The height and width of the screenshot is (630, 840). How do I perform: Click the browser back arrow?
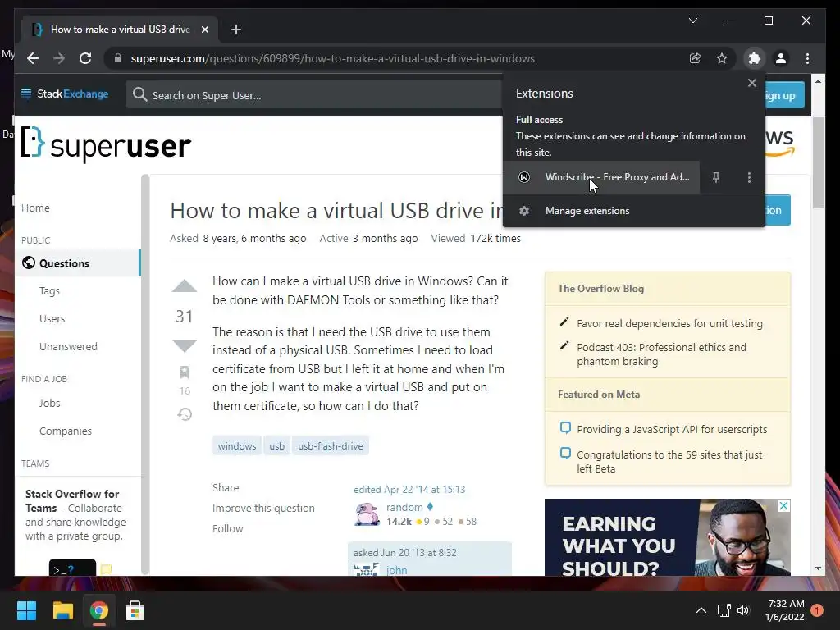point(33,58)
